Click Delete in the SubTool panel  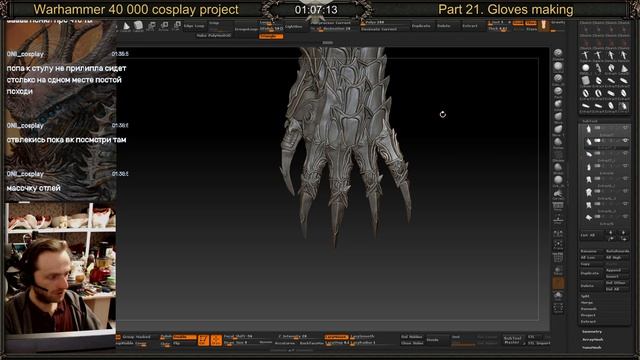click(591, 286)
